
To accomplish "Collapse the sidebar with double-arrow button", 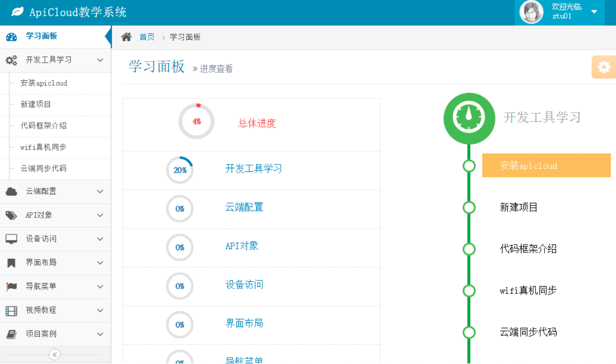I will (x=54, y=354).
